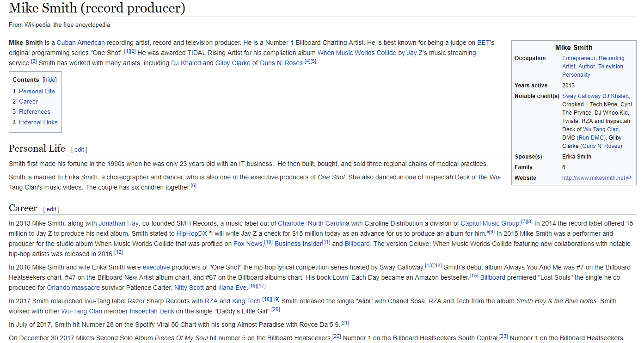Open the executive link in the Career section
The image size is (644, 343).
(156, 267)
